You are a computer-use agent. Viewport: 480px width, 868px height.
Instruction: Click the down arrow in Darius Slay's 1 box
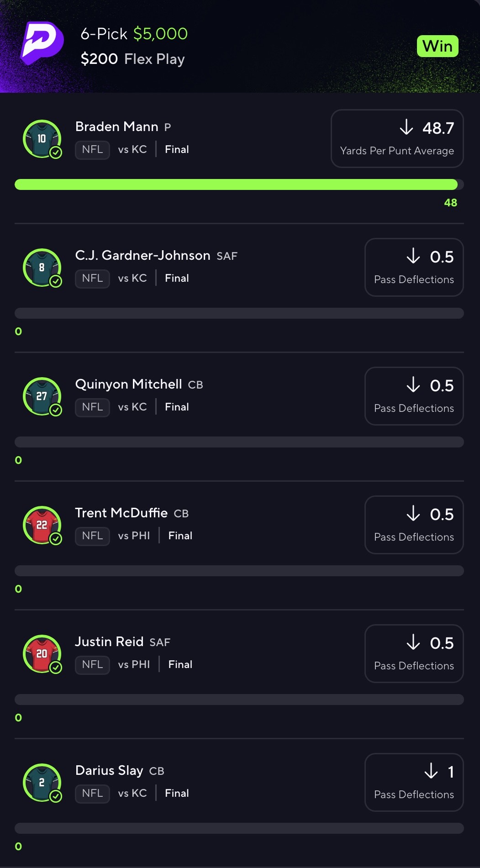[431, 771]
